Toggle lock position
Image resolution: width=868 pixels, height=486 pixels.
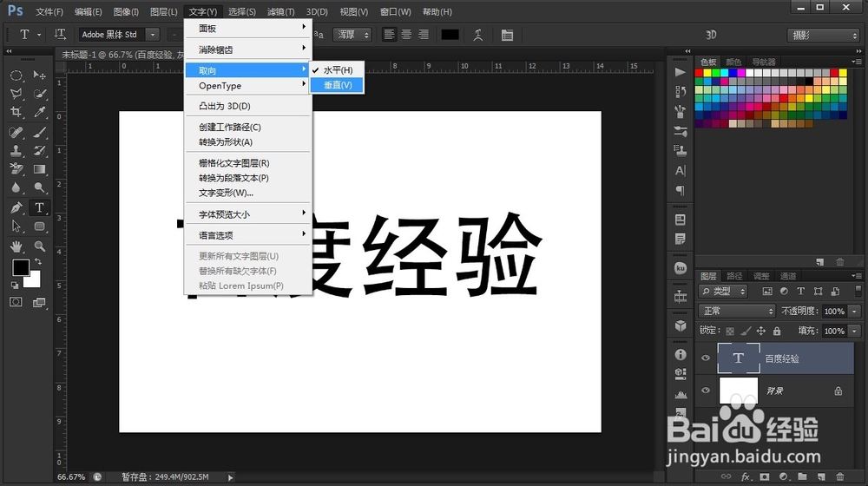pyautogui.click(x=761, y=331)
